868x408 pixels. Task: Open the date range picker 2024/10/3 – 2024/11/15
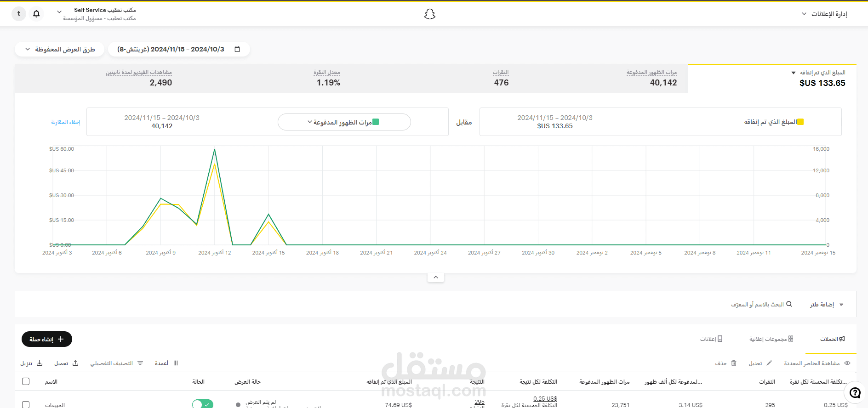(x=179, y=49)
